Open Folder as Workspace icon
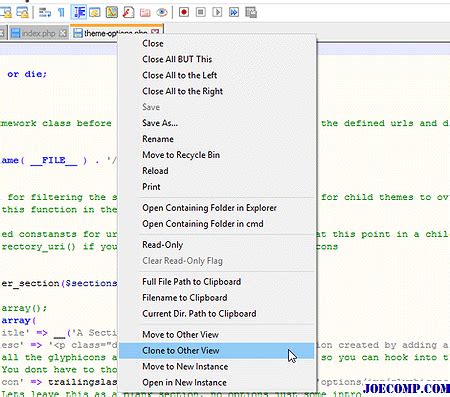This screenshot has width=450, height=397. pyautogui.click(x=145, y=12)
